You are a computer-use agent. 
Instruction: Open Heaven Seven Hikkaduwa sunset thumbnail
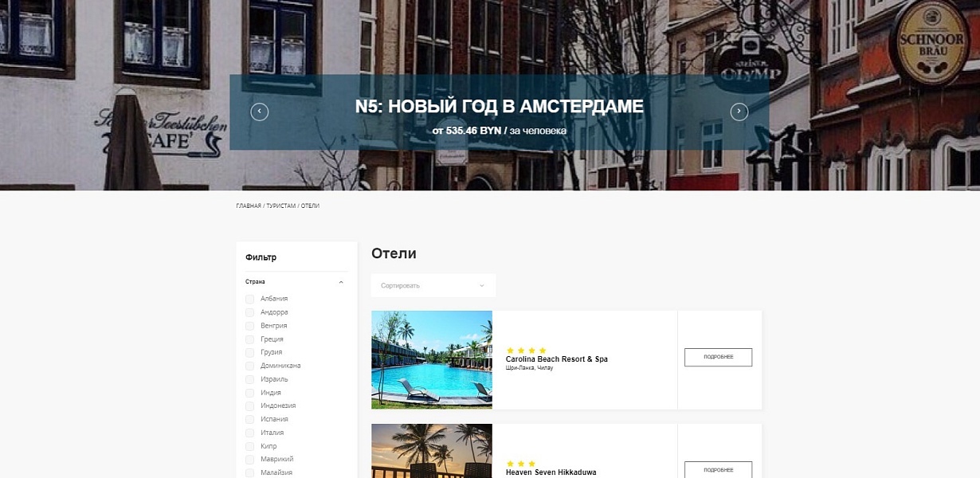[x=432, y=451]
